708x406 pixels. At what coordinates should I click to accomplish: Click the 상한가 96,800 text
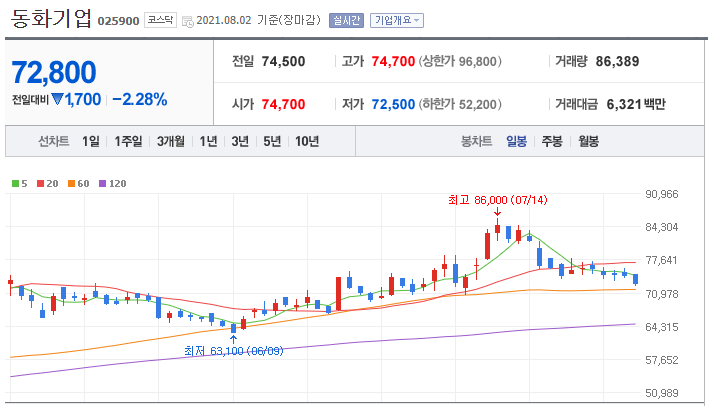coord(460,61)
